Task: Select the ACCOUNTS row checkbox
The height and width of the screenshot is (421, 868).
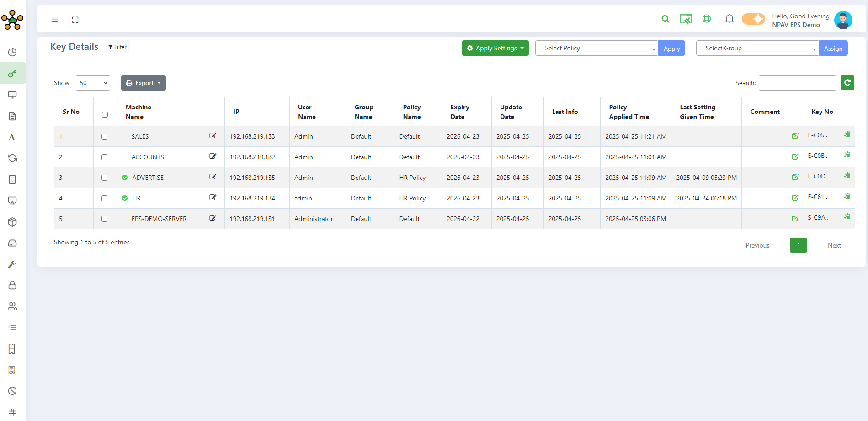Action: point(104,157)
